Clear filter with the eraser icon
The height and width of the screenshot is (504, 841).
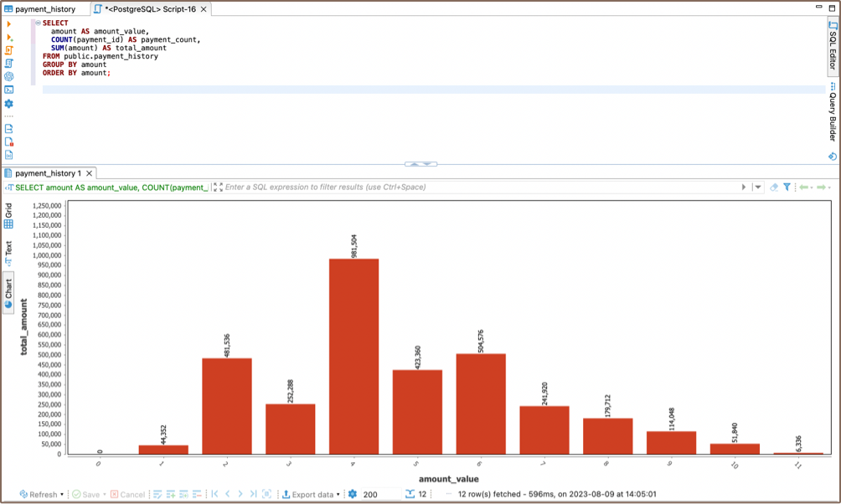(x=774, y=188)
